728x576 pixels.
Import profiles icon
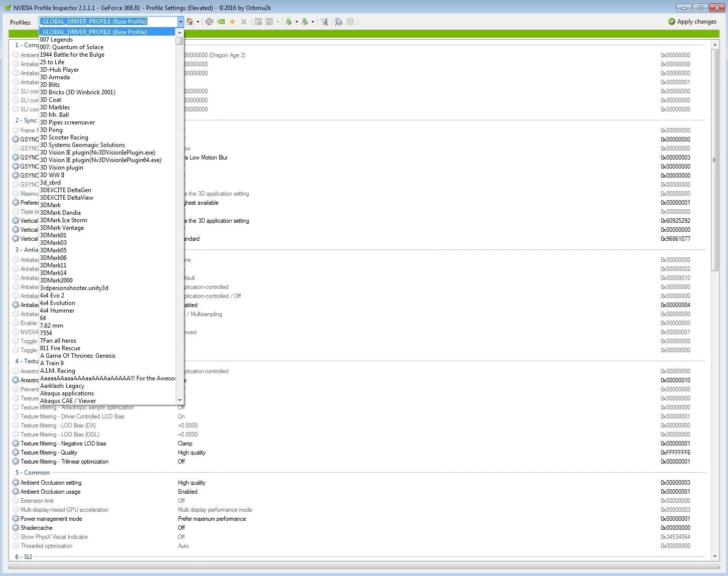[305, 22]
